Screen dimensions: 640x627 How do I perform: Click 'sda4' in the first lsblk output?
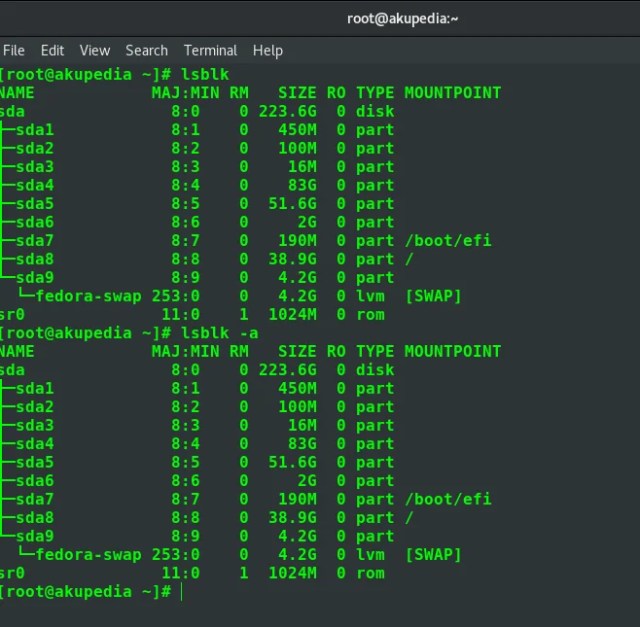[x=35, y=185]
